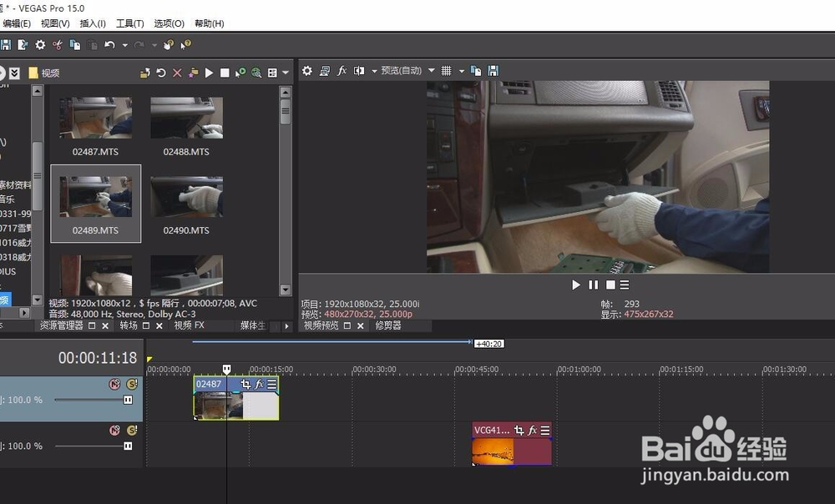Stop the video preview playback
This screenshot has height=504, width=835.
click(x=611, y=285)
